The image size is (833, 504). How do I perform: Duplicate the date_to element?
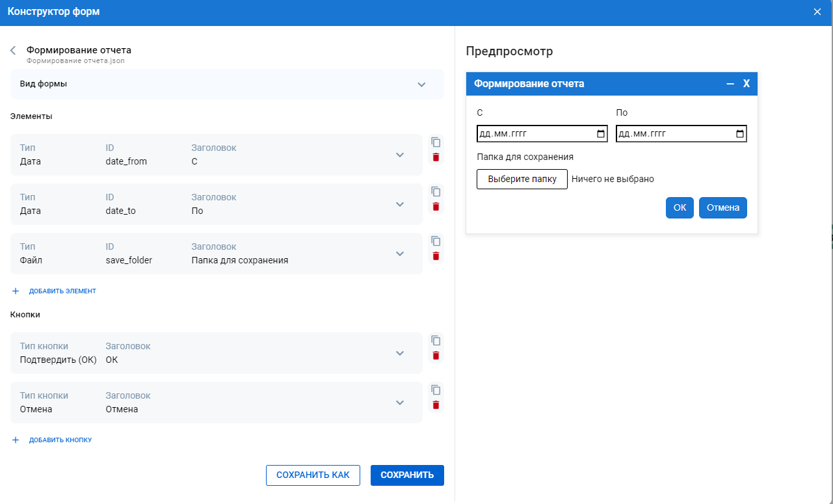point(436,191)
